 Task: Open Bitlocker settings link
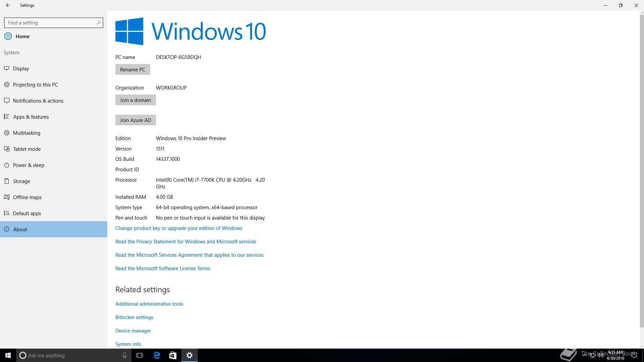(134, 317)
